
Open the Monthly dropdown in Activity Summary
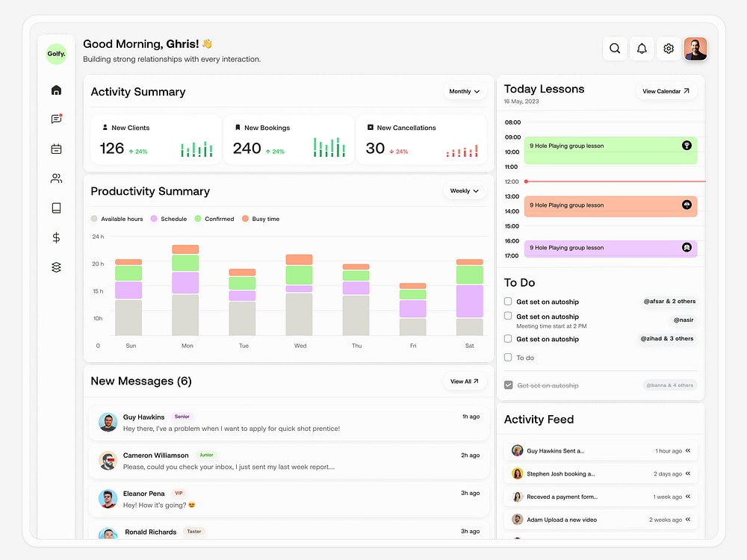pos(465,91)
